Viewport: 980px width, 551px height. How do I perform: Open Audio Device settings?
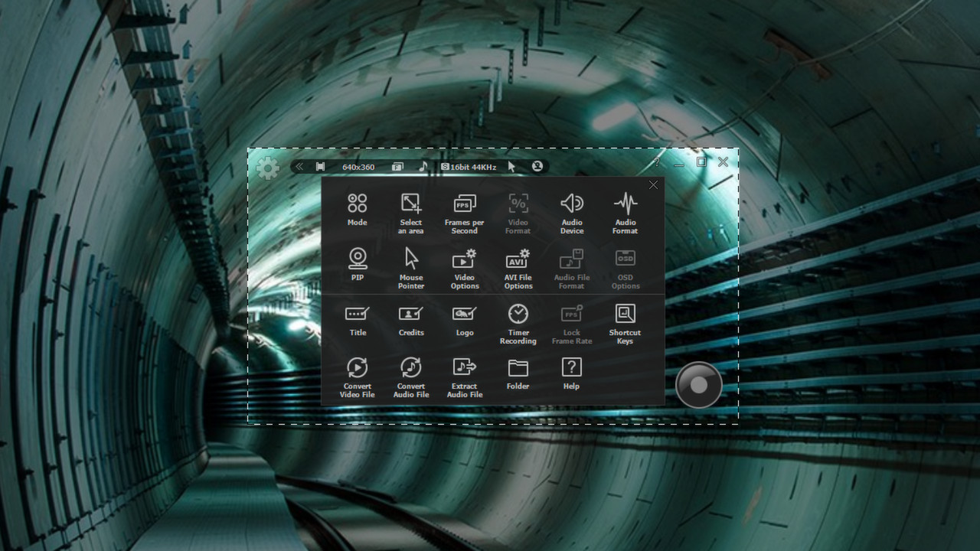point(571,210)
